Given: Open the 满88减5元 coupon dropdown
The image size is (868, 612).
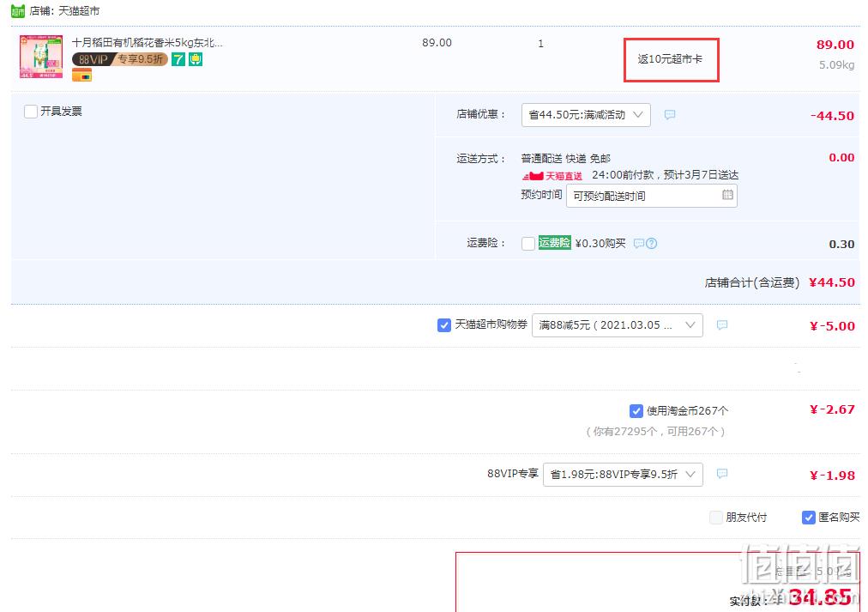Looking at the screenshot, I should pyautogui.click(x=618, y=325).
